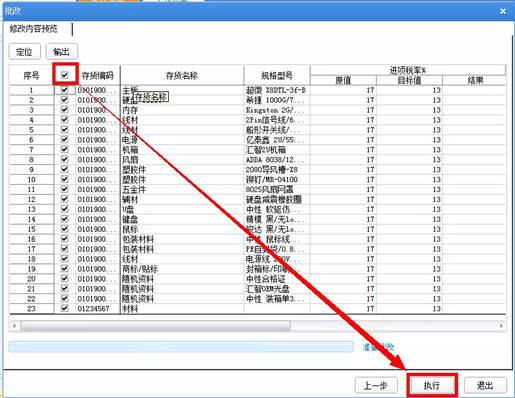Image resolution: width=515 pixels, height=398 pixels.
Task: Click the 目标值 column header
Action: [409, 80]
